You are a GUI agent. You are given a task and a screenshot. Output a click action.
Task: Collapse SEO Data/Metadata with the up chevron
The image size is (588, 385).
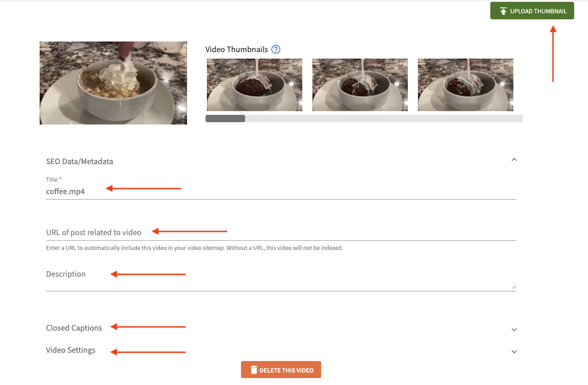click(x=514, y=160)
